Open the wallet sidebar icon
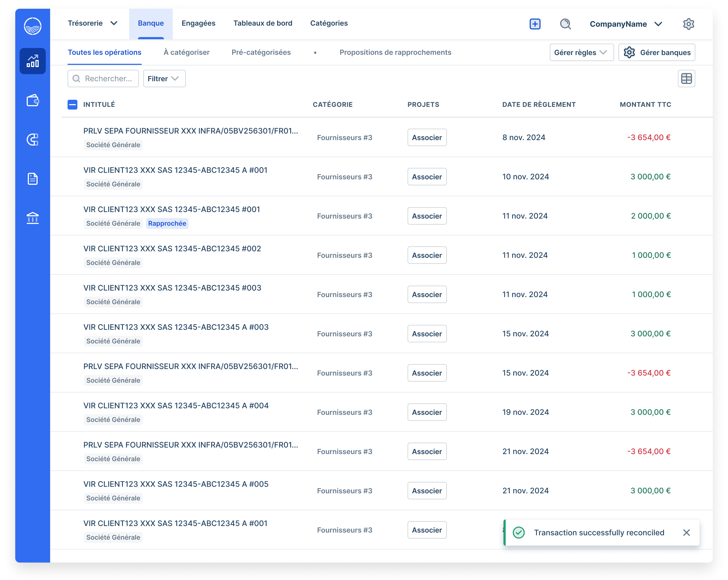 pos(32,100)
